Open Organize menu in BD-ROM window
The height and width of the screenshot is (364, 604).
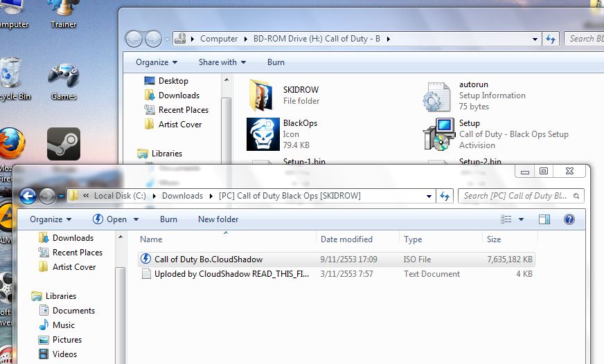pos(157,62)
